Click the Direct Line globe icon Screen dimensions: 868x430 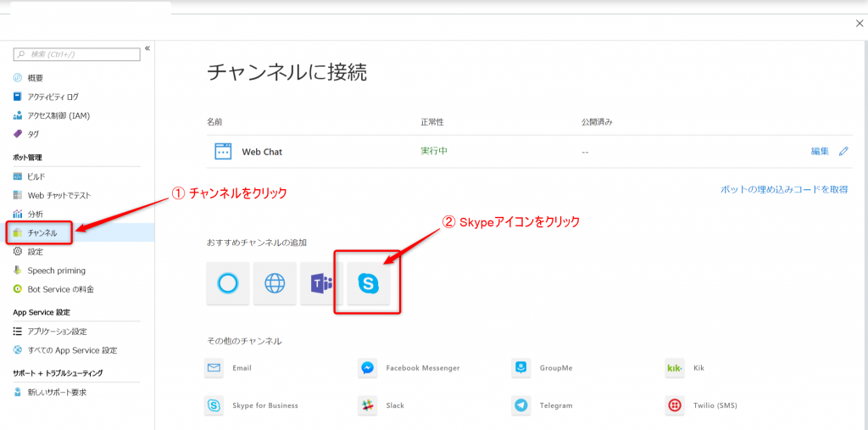pyautogui.click(x=275, y=284)
